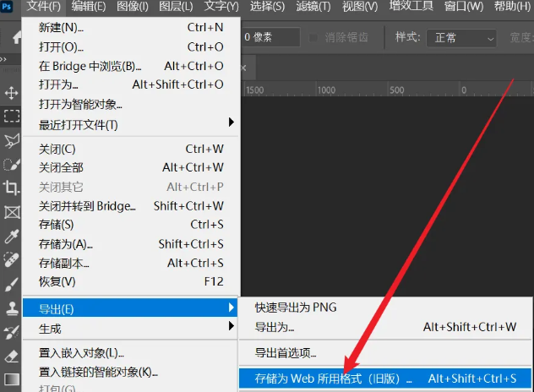Viewport: 534px width, 392px height.
Task: Open the 样式 dropdown showing 正常
Action: click(x=461, y=38)
